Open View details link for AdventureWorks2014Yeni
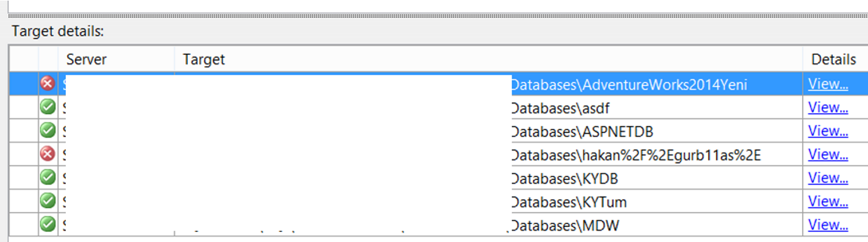 pyautogui.click(x=828, y=84)
